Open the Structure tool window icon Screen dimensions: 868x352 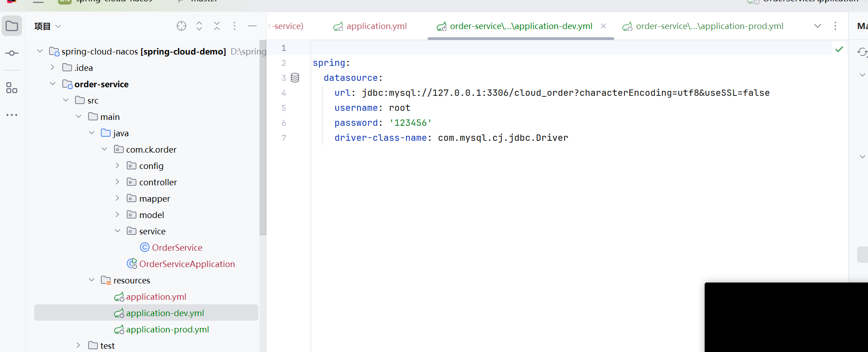(12, 88)
